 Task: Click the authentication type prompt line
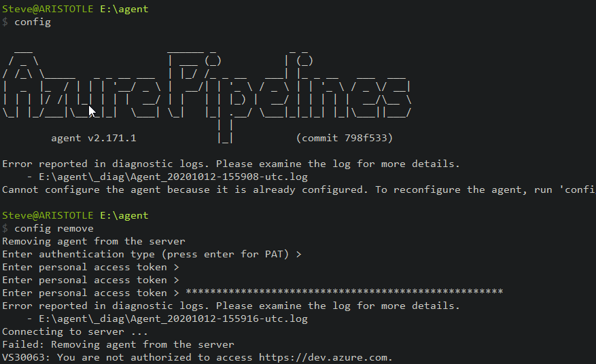tap(152, 255)
